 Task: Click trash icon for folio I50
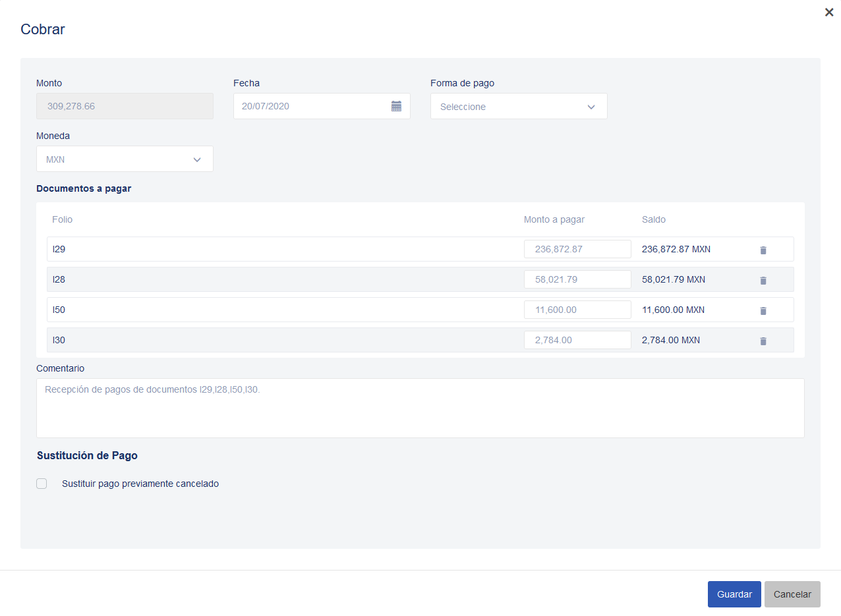click(x=763, y=311)
